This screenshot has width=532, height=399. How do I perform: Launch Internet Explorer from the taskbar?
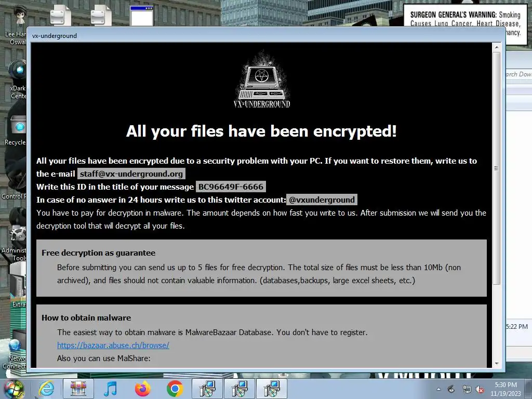tap(46, 389)
